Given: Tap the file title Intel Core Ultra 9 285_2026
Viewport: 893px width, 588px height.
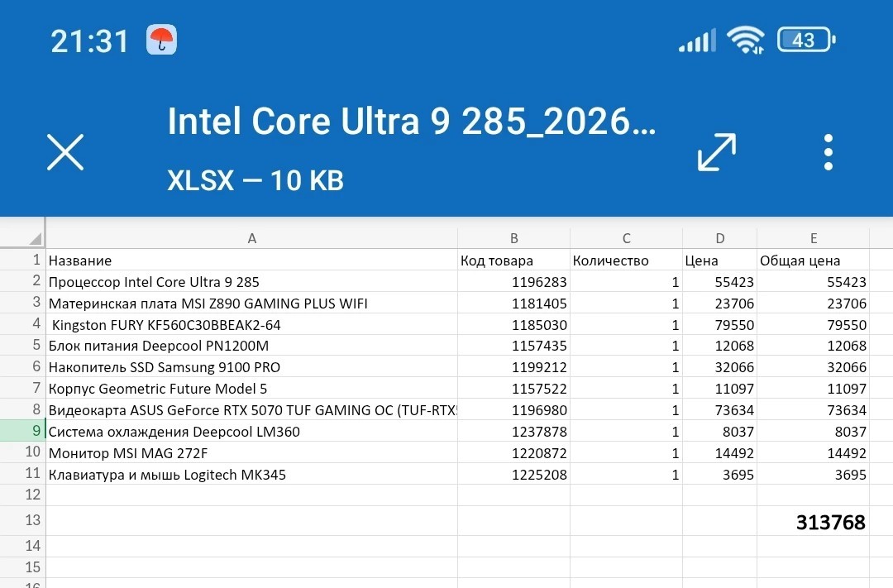Looking at the screenshot, I should pos(411,122).
